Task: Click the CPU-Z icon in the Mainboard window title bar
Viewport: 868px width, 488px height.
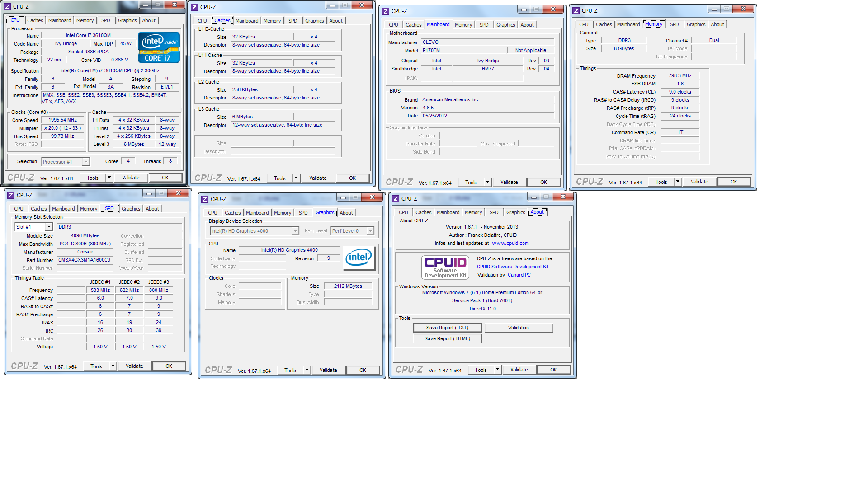Action: (x=386, y=11)
